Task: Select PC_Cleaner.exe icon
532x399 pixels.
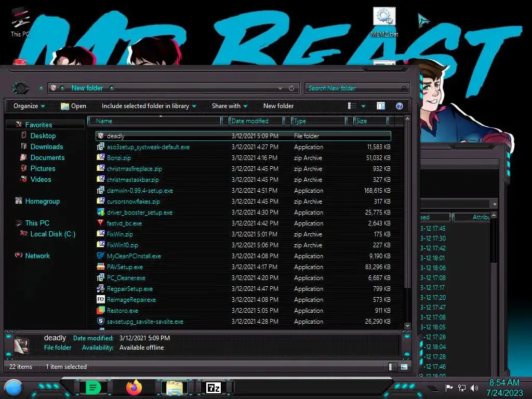Action: click(100, 277)
